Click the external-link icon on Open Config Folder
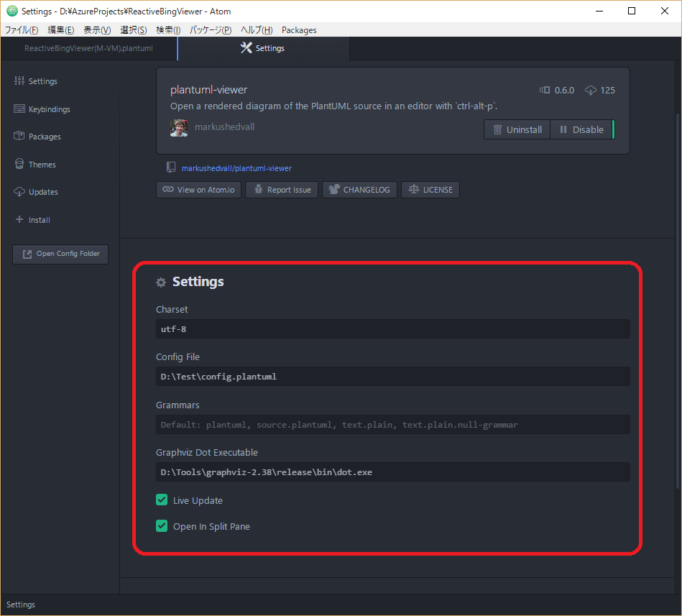The height and width of the screenshot is (616, 682). 27,254
